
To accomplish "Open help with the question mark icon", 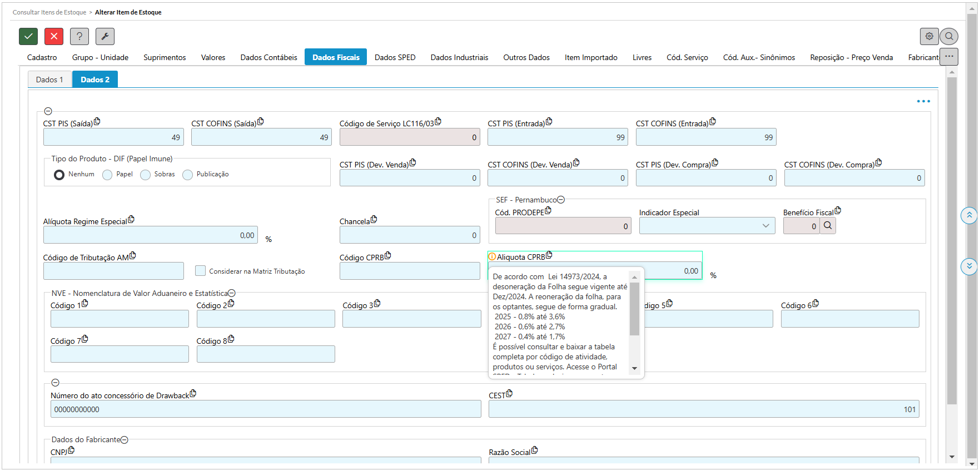I will tap(79, 36).
